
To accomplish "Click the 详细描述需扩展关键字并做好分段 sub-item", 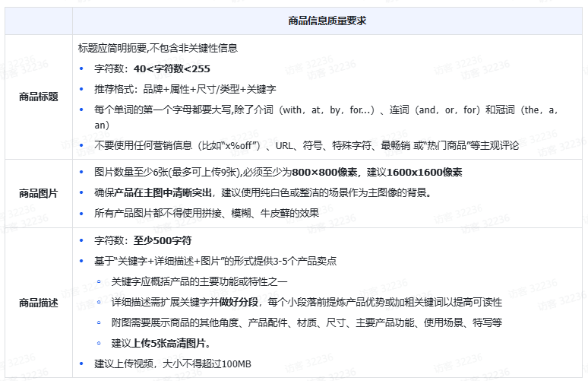I will (306, 302).
